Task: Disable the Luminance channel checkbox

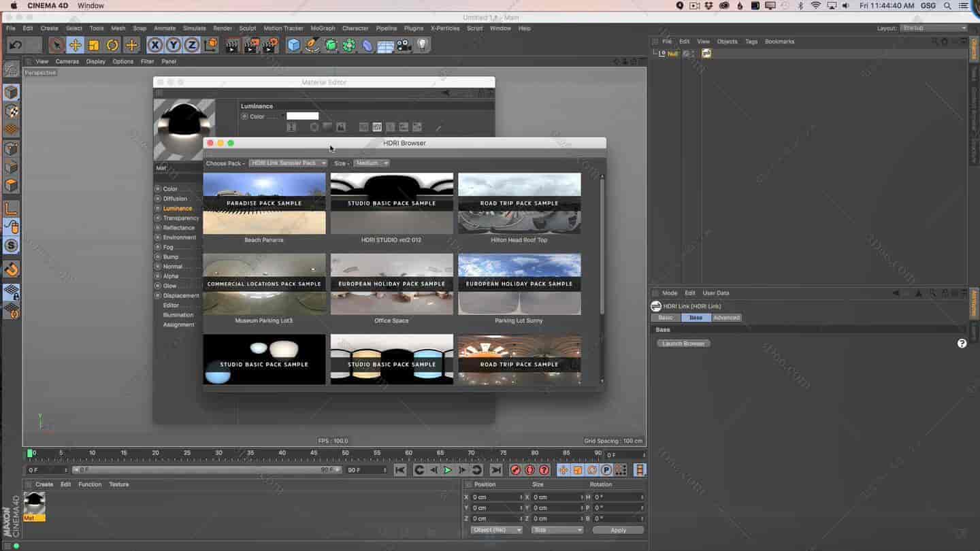Action: [158, 208]
